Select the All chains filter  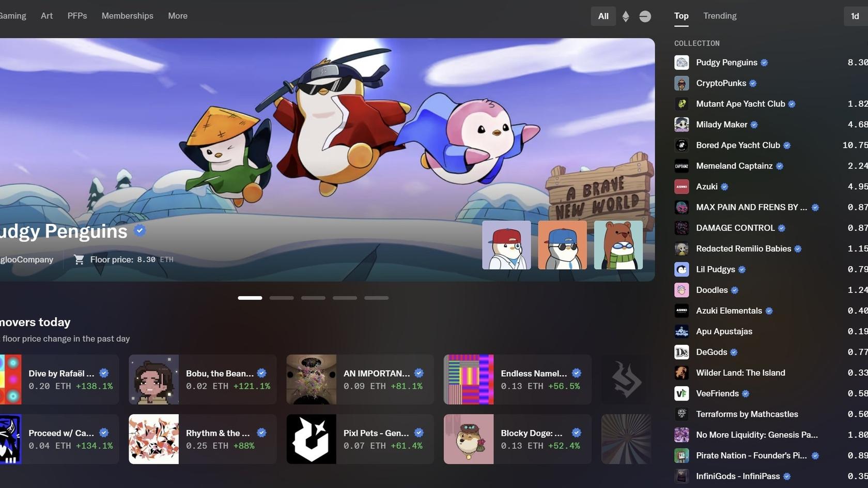[x=603, y=16]
